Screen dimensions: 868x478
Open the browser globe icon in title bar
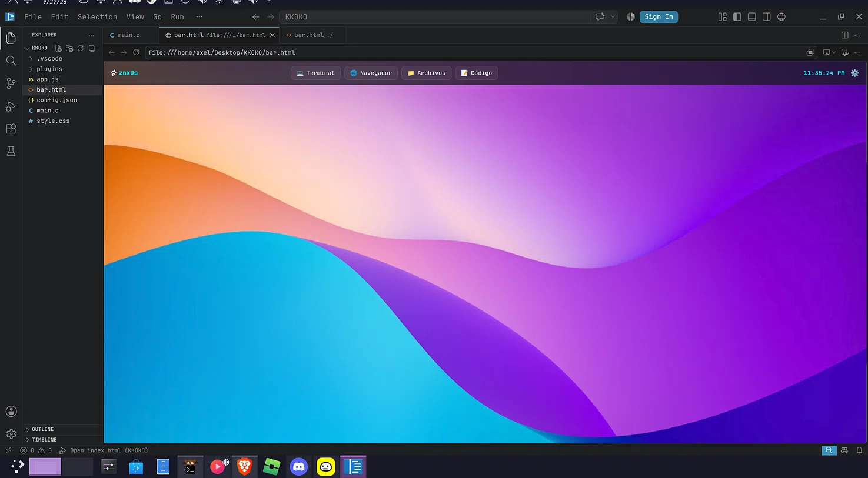pyautogui.click(x=781, y=17)
